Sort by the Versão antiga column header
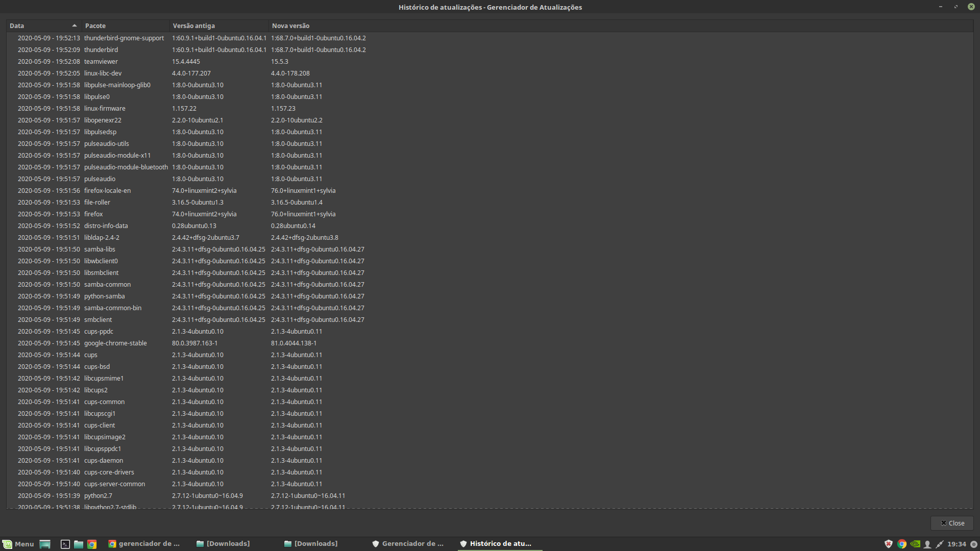The image size is (980, 551). 218,26
